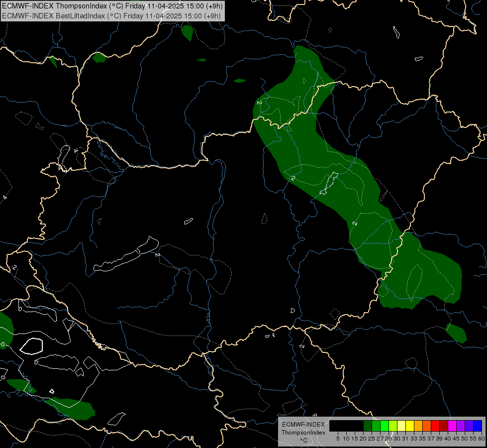Viewport: 487px width, 448px height.
Task: Click the legend title ECMWF-INDEX
Action: pos(303,425)
